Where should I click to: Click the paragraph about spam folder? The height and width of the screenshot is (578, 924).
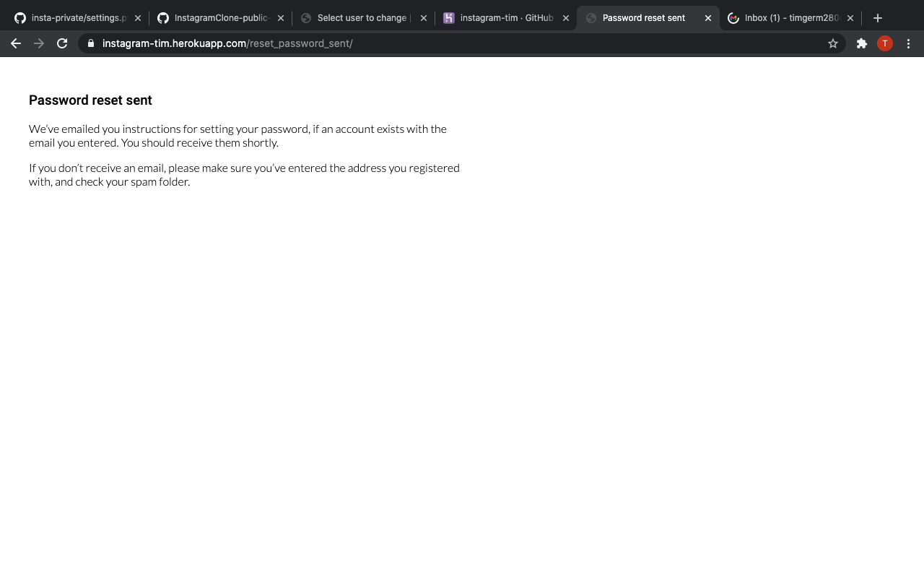244,175
